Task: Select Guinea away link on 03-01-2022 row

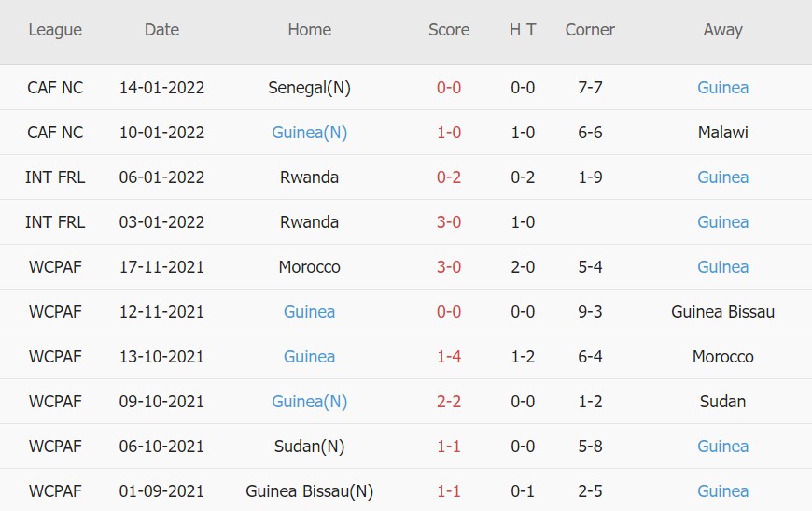Action: pos(722,222)
